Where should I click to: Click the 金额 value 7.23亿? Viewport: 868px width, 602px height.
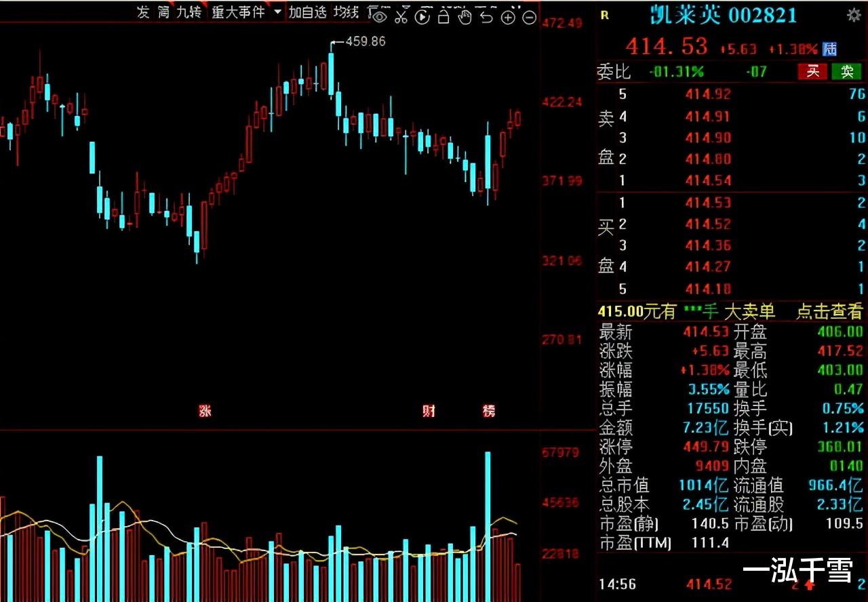click(x=705, y=428)
